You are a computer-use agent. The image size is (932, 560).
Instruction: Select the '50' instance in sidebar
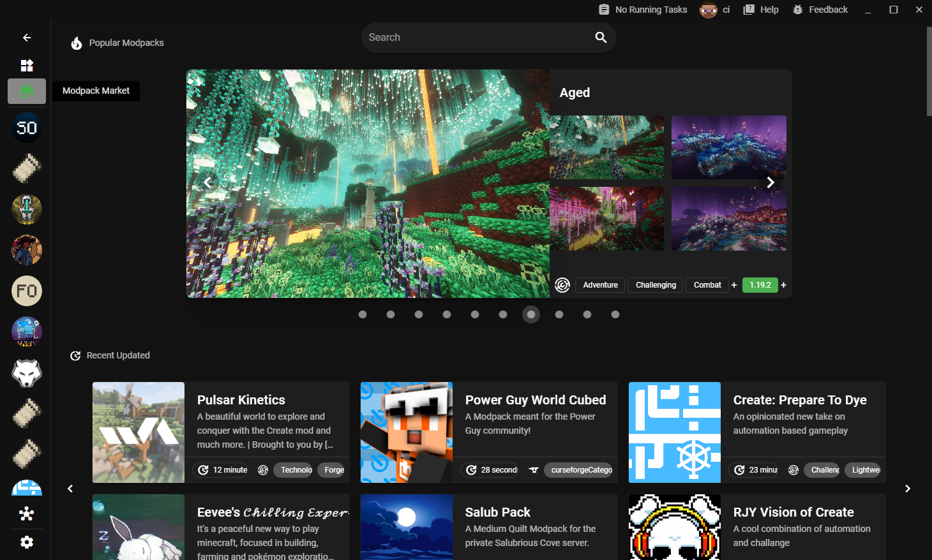(27, 128)
